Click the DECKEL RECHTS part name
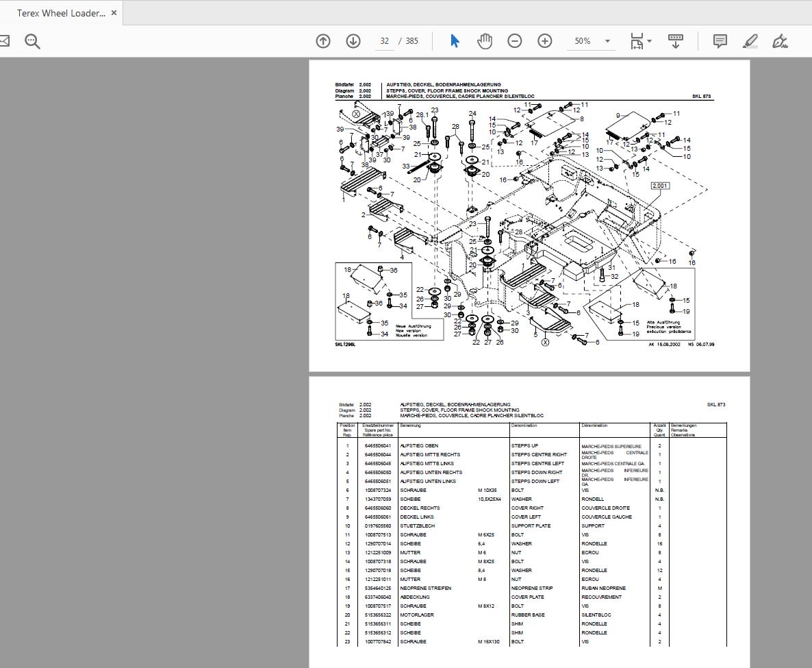812x668 pixels. coord(420,508)
